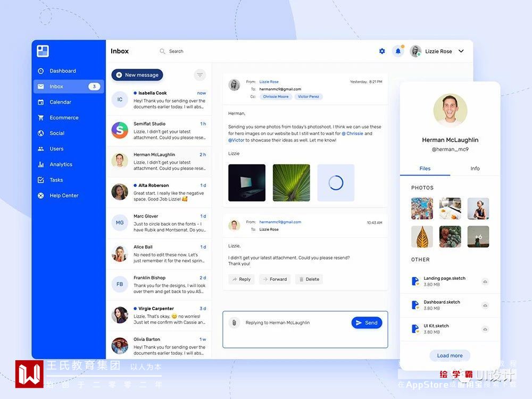Download UI Kit.sketch via cloud icon
The height and width of the screenshot is (399, 532).
[x=485, y=329]
